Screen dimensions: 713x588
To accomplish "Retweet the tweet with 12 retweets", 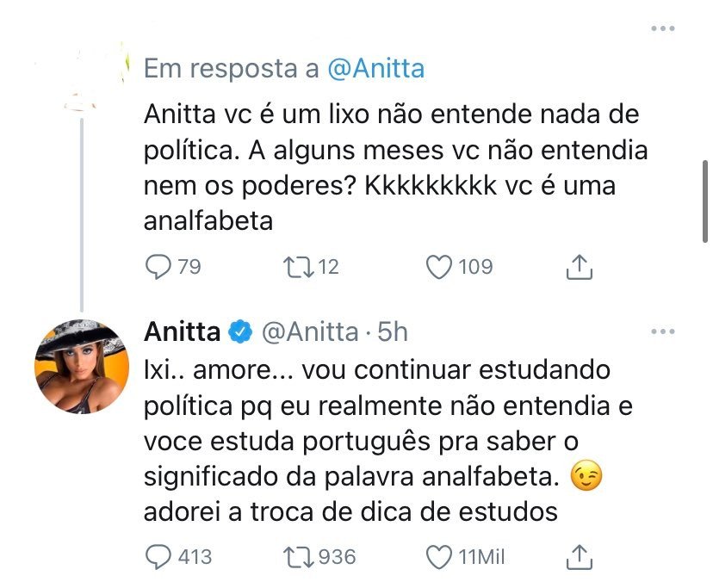I will [297, 267].
